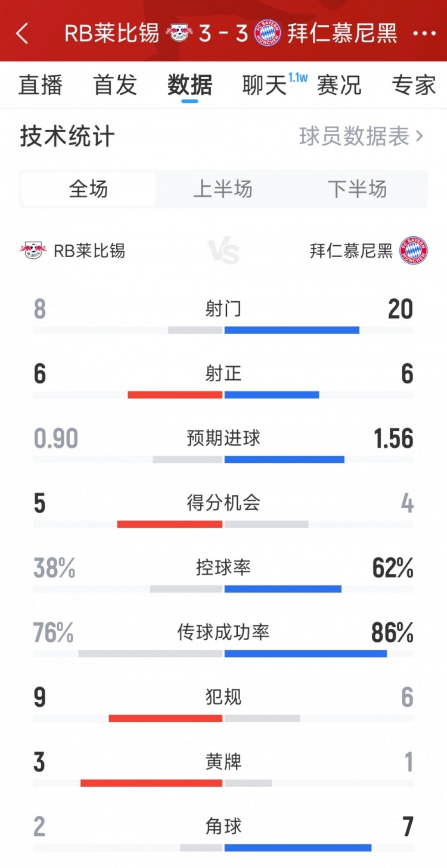This screenshot has height=868, width=447.
Task: Open the 专家 experts tab
Action: (414, 85)
